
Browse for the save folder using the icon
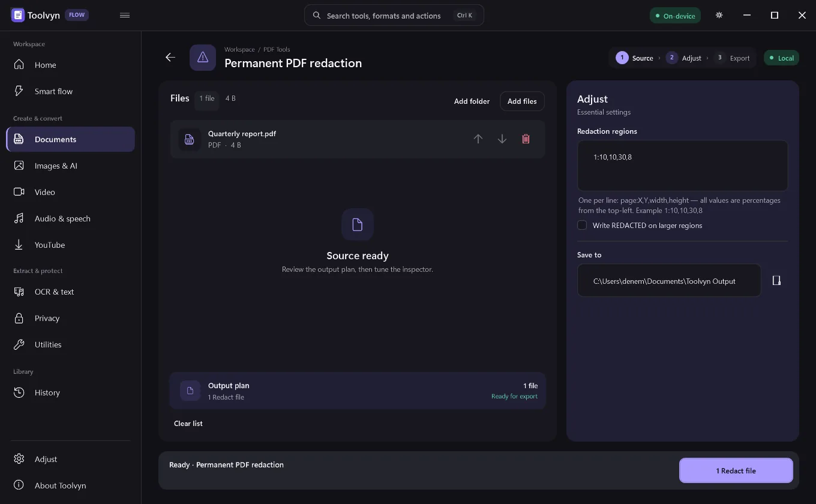pyautogui.click(x=776, y=280)
